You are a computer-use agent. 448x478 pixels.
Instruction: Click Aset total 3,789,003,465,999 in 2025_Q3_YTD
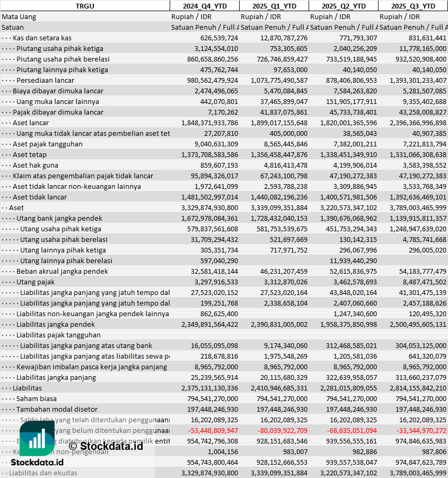click(x=418, y=208)
